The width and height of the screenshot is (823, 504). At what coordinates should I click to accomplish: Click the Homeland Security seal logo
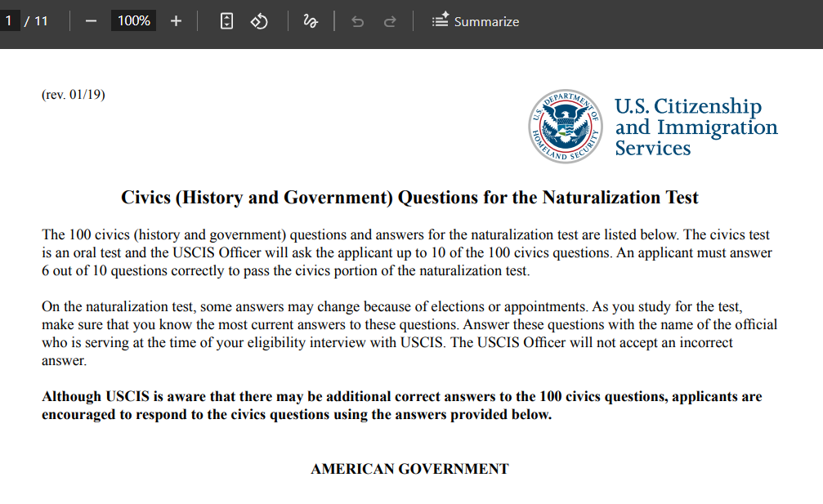point(566,126)
